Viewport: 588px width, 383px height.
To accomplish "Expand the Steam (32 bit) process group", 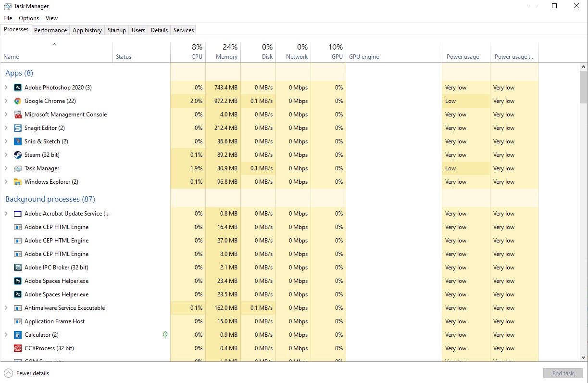I will [x=6, y=155].
